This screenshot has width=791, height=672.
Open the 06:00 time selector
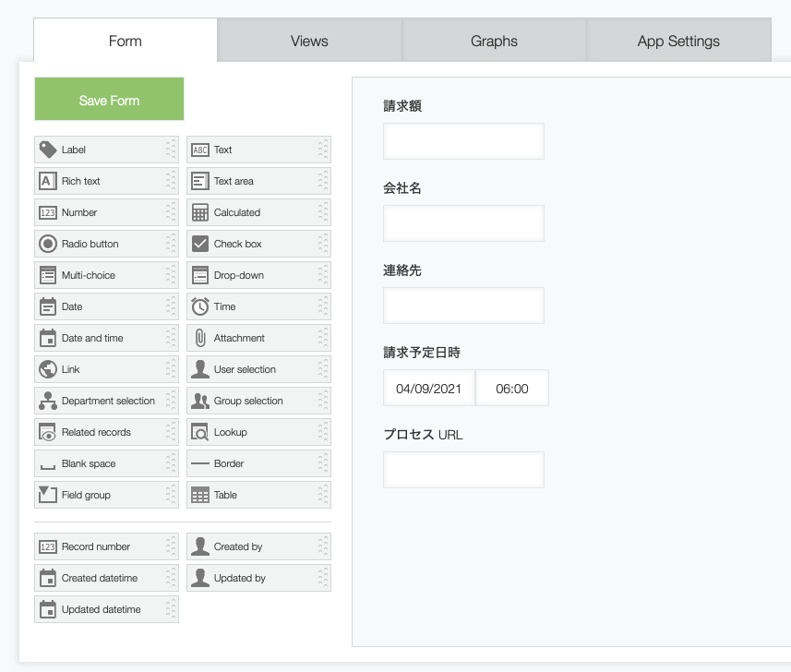point(512,388)
